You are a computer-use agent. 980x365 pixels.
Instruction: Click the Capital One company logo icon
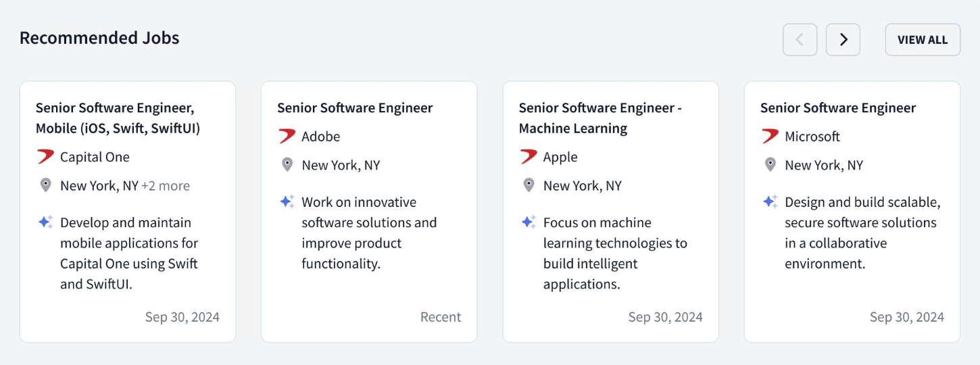tap(45, 157)
